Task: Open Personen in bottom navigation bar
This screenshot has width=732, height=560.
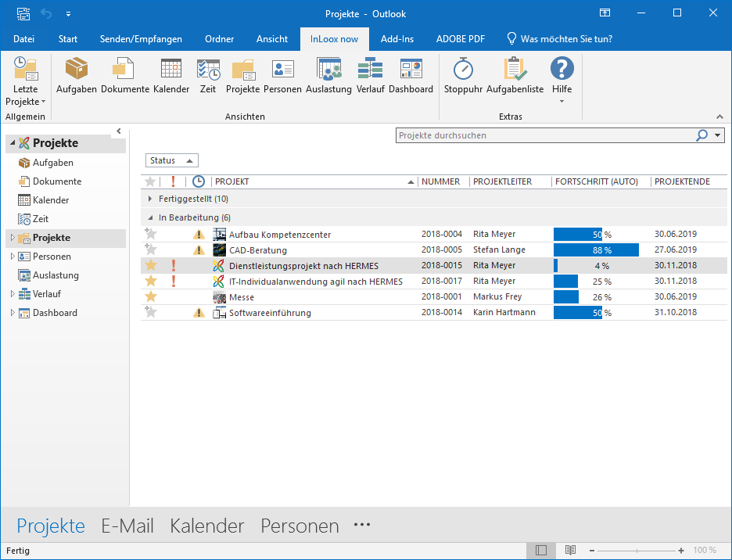Action: coord(300,526)
